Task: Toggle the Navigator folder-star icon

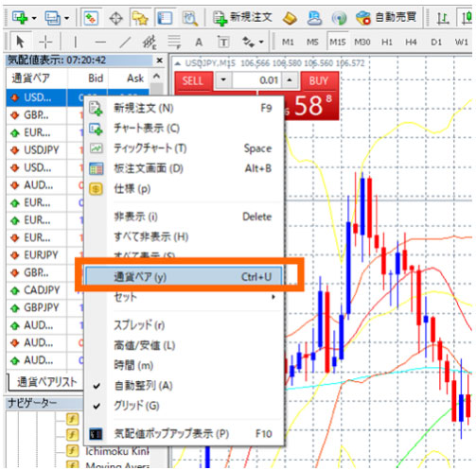Action: (x=140, y=18)
